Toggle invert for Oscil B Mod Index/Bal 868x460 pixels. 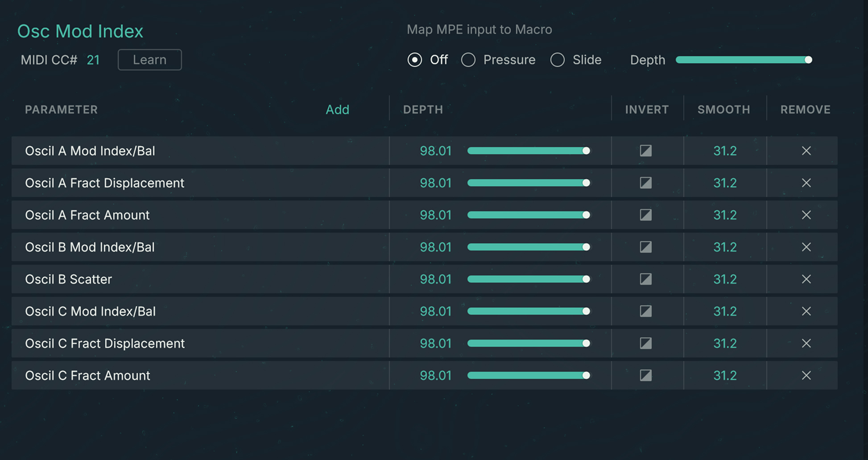coord(645,247)
